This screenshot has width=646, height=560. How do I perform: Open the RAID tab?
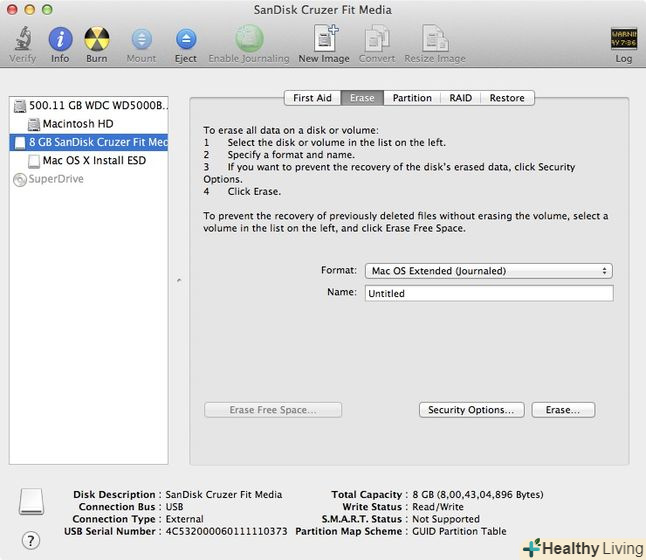click(x=461, y=98)
